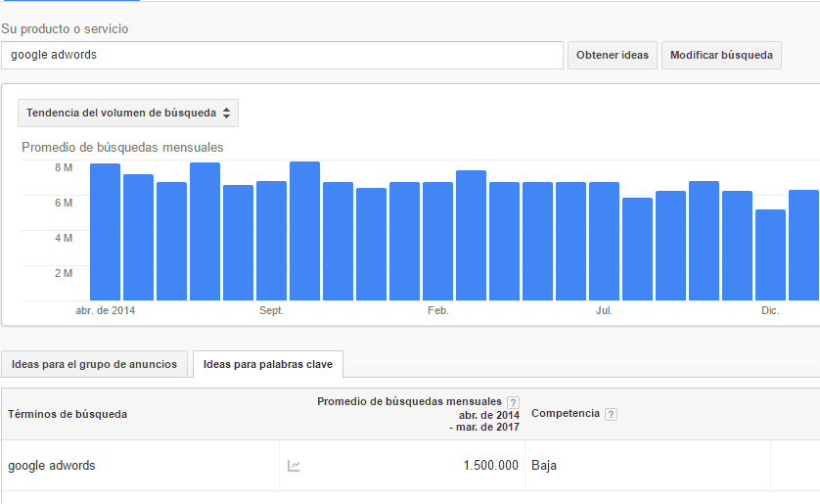The image size is (820, 504).
Task: Focus the Su producto o servicio input field
Action: 282,56
